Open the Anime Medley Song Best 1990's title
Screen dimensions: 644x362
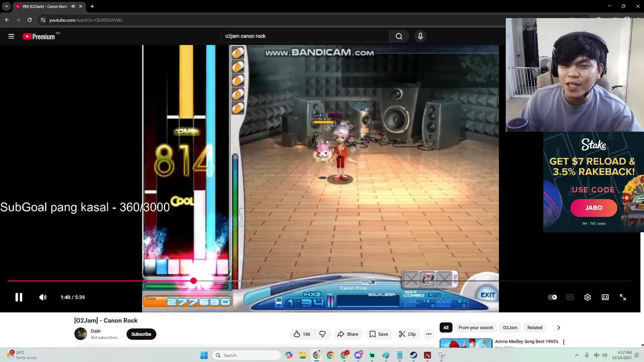527,342
